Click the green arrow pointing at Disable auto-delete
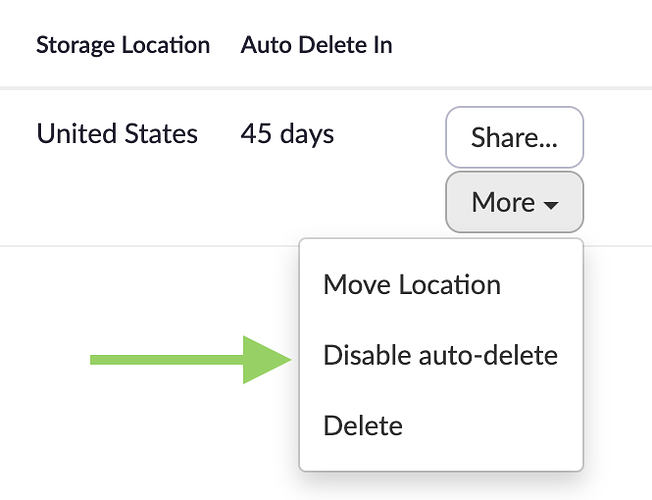The width and height of the screenshot is (652, 500). pyautogui.click(x=190, y=359)
